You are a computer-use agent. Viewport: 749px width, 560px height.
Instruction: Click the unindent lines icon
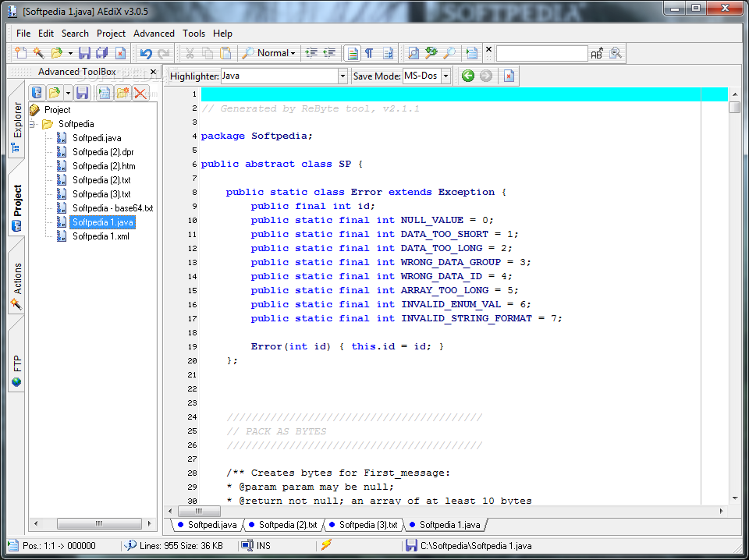pos(329,53)
